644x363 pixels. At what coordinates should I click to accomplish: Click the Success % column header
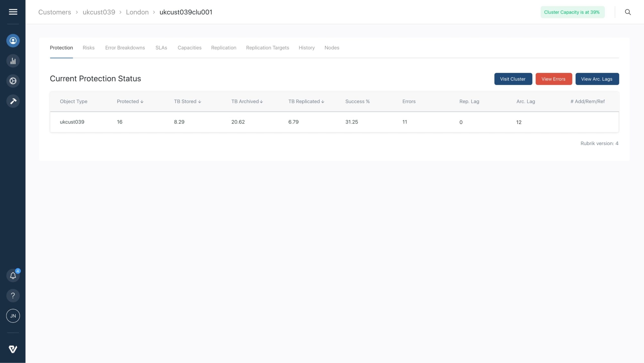coord(357,101)
